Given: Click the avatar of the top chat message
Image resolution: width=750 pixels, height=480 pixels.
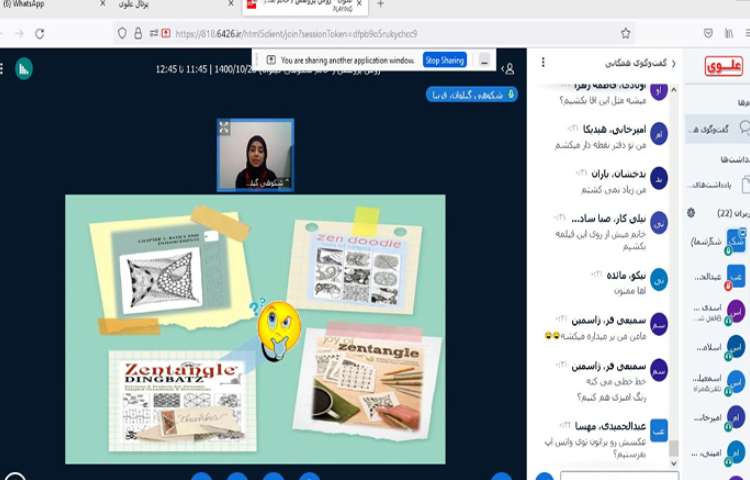Looking at the screenshot, I should pos(659,90).
